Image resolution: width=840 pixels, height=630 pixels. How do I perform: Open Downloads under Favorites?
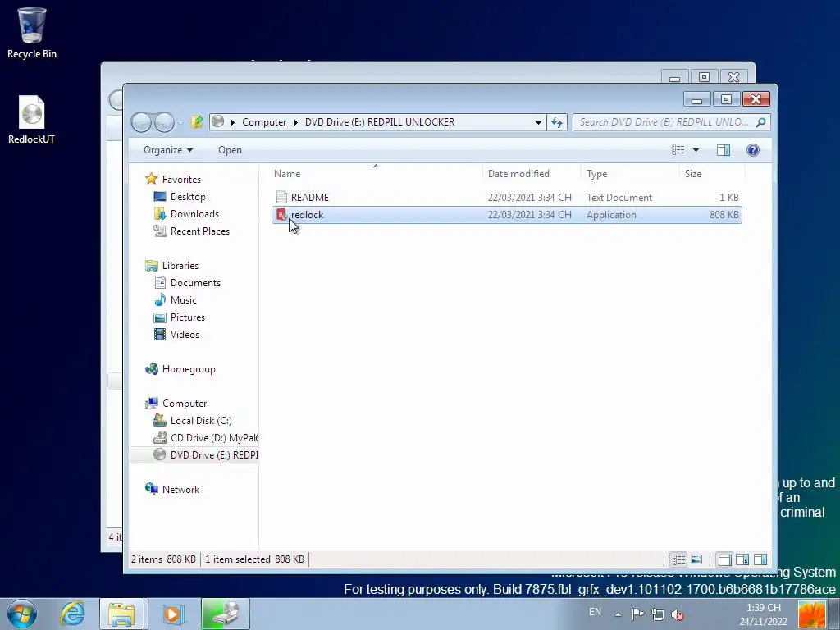(x=194, y=214)
